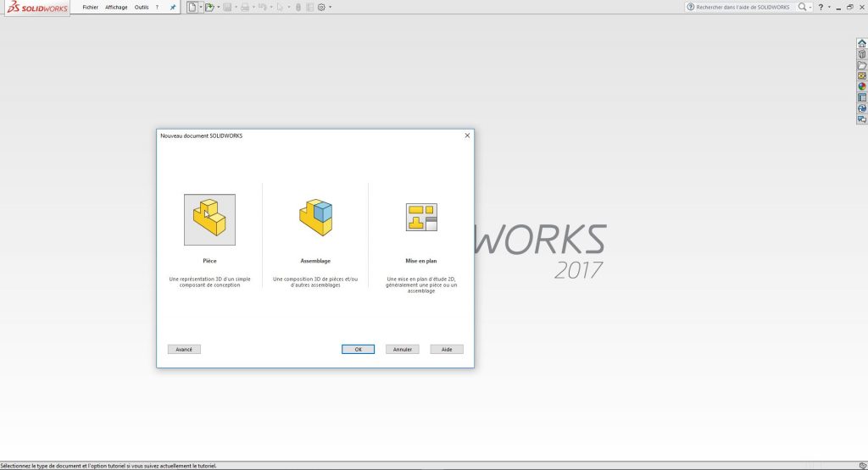Open Options via the gear icon

point(321,7)
